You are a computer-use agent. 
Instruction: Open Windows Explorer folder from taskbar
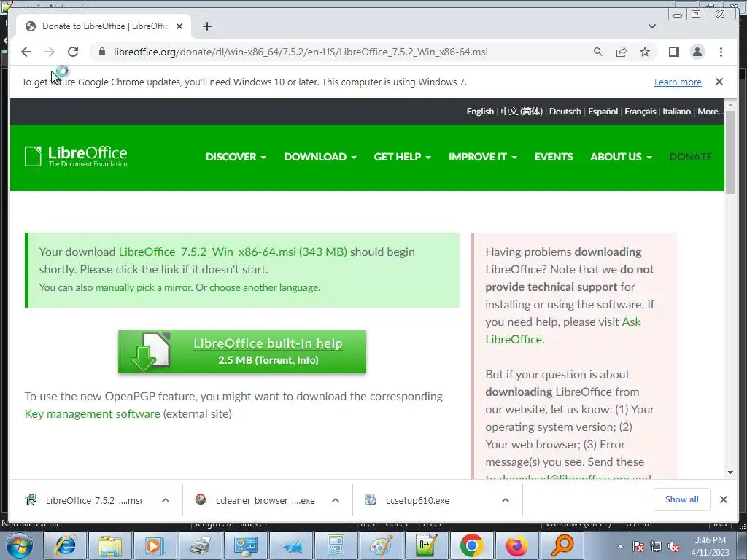(x=110, y=545)
